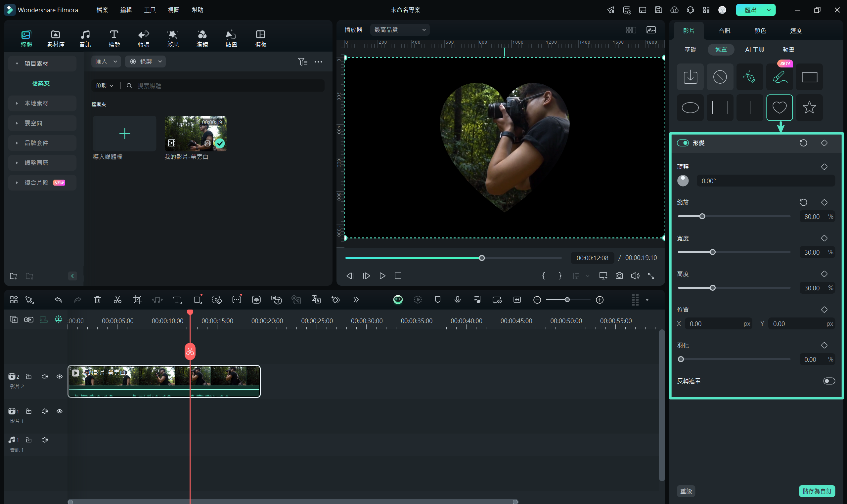Viewport: 847px width, 504px height.
Task: Adjust the Scale slider handle
Action: tap(702, 216)
